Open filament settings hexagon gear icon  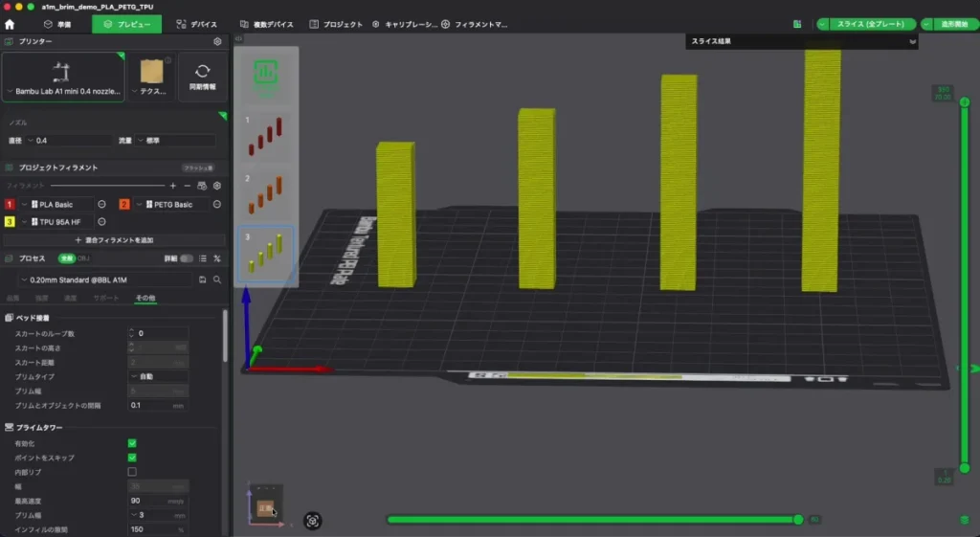click(x=217, y=186)
